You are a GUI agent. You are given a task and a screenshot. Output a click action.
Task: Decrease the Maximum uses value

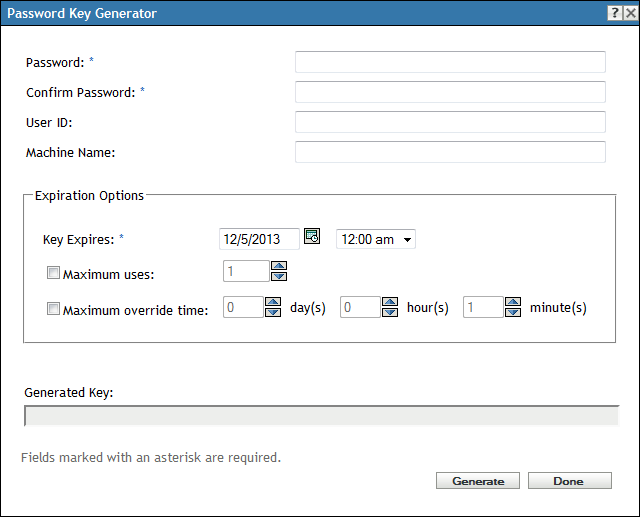pos(279,277)
